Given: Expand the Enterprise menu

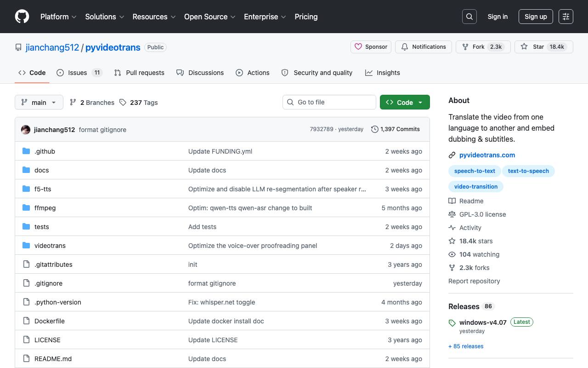Looking at the screenshot, I should point(265,17).
